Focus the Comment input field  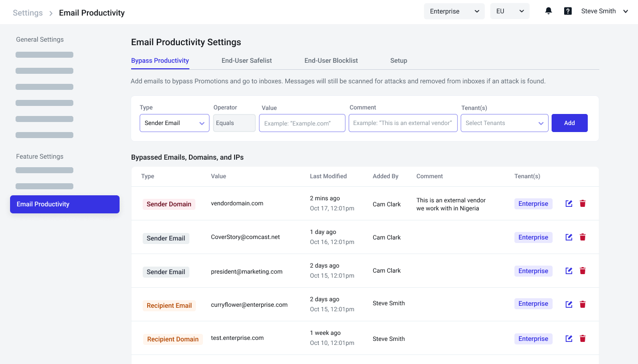(403, 123)
